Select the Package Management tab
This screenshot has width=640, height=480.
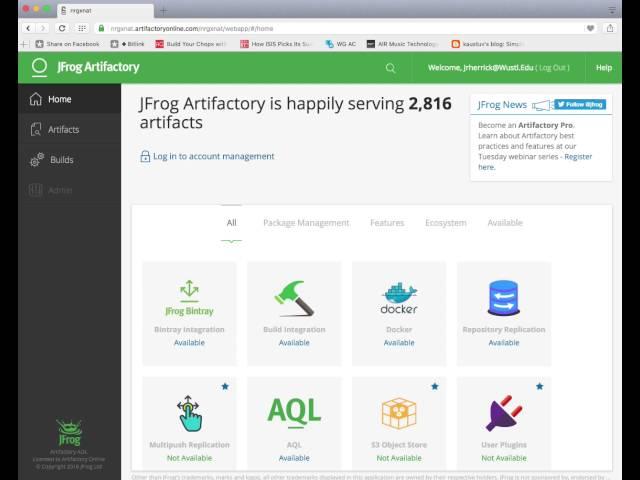pos(306,223)
